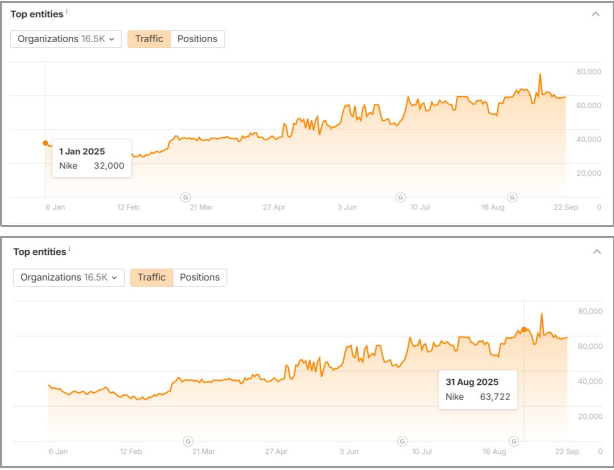Click Google update marker near 21 Mar, upper chart
The image size is (614, 470).
[x=185, y=198]
